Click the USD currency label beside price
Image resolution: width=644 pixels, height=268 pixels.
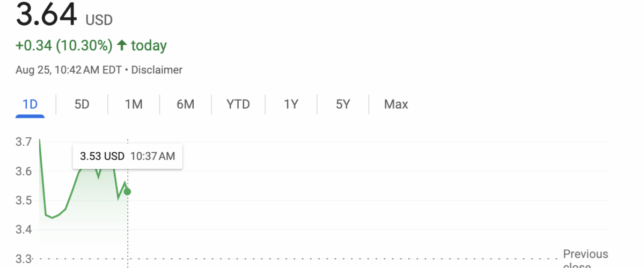click(99, 20)
